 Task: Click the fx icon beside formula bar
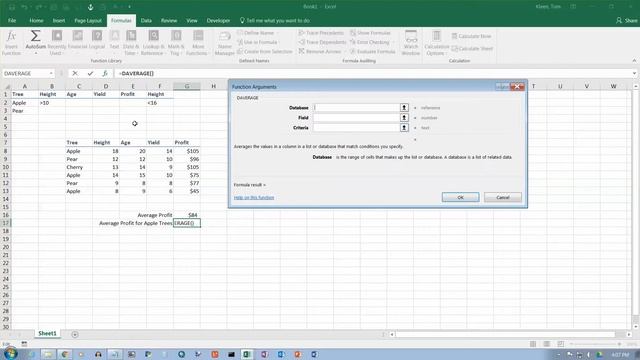(105, 73)
